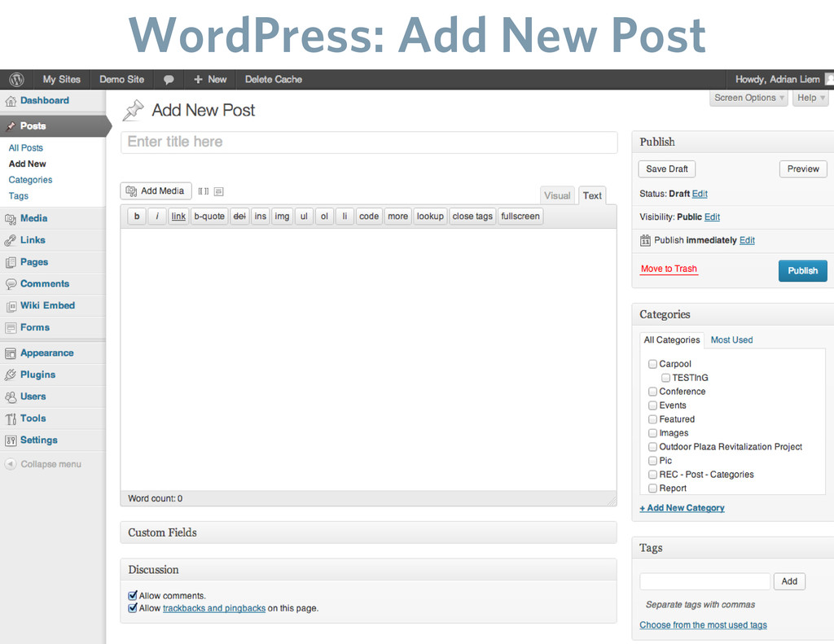
Task: Click the blue Publish button
Action: 802,270
